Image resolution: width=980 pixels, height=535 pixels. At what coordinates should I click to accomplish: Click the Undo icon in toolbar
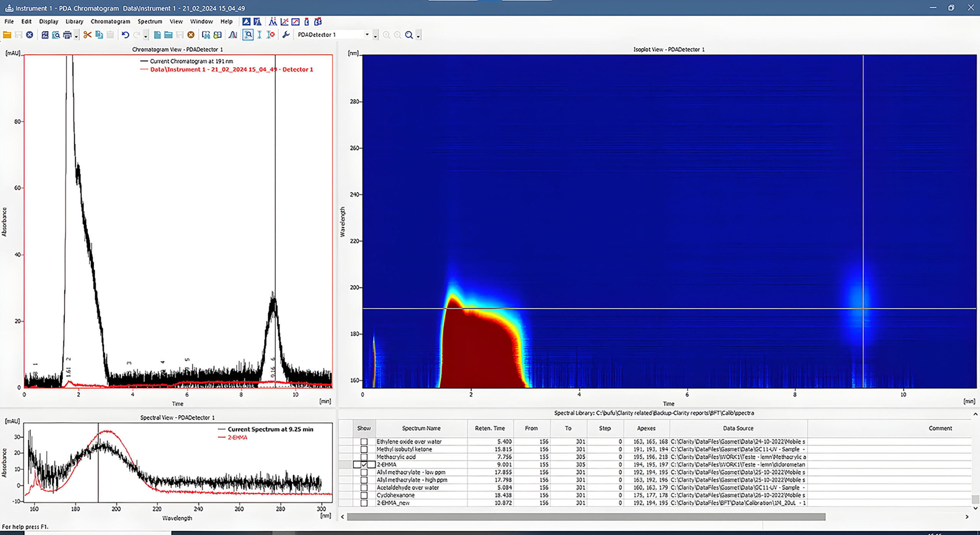pyautogui.click(x=125, y=35)
